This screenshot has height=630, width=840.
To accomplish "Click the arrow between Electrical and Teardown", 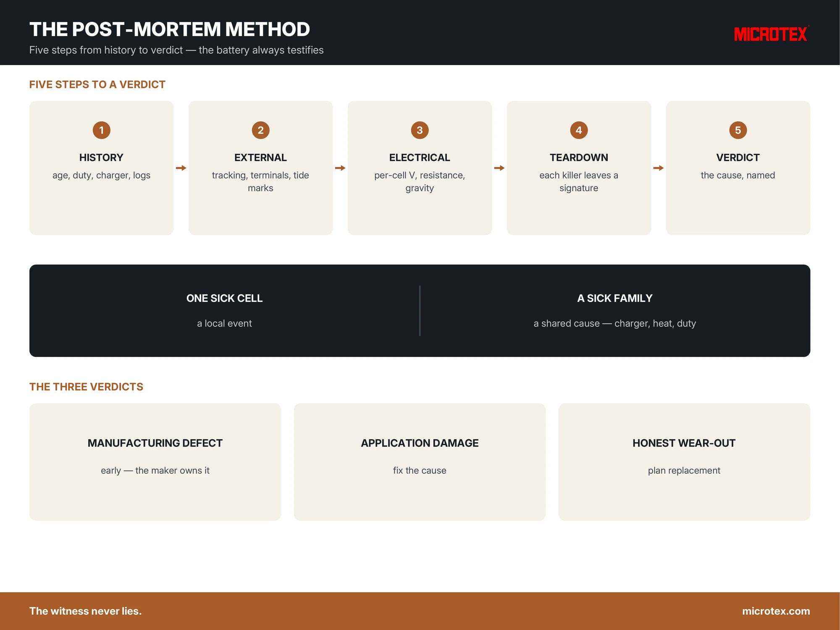I will 499,168.
